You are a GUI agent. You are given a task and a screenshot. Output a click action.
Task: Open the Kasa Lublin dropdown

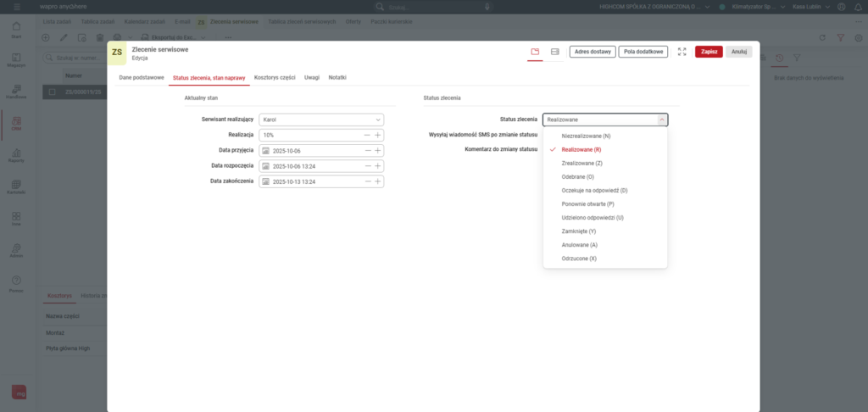pyautogui.click(x=828, y=7)
